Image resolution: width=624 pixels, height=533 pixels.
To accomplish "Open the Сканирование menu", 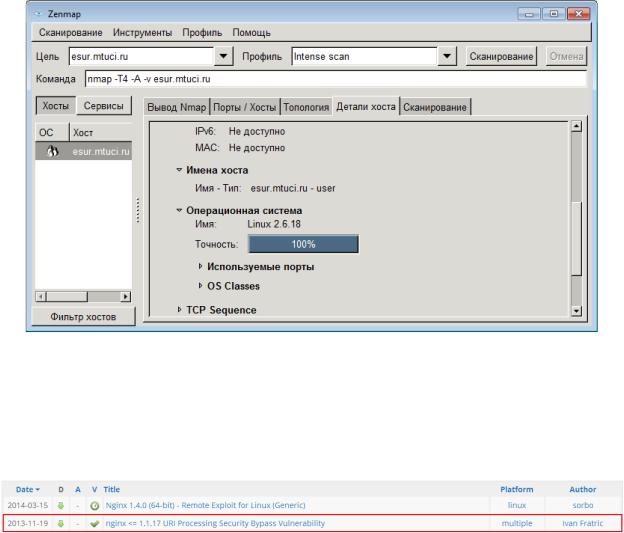I will click(x=70, y=32).
